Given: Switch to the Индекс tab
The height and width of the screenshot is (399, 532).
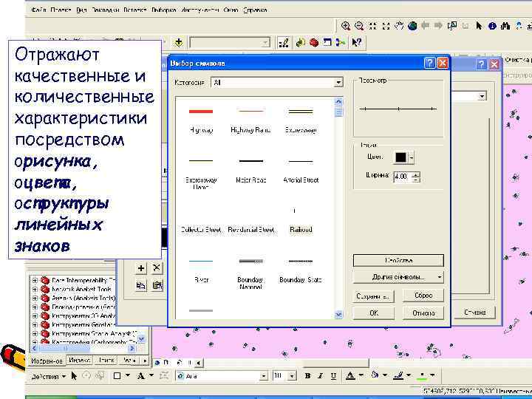Looking at the screenshot, I should point(79,361).
